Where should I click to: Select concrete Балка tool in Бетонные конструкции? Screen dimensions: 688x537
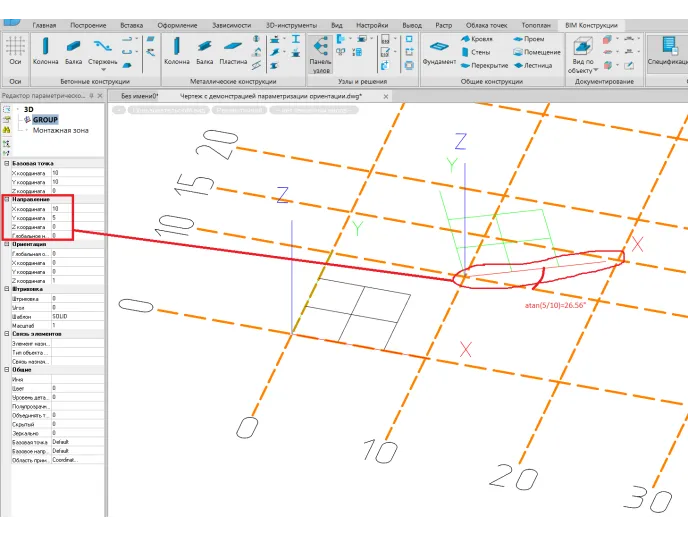tap(73, 51)
